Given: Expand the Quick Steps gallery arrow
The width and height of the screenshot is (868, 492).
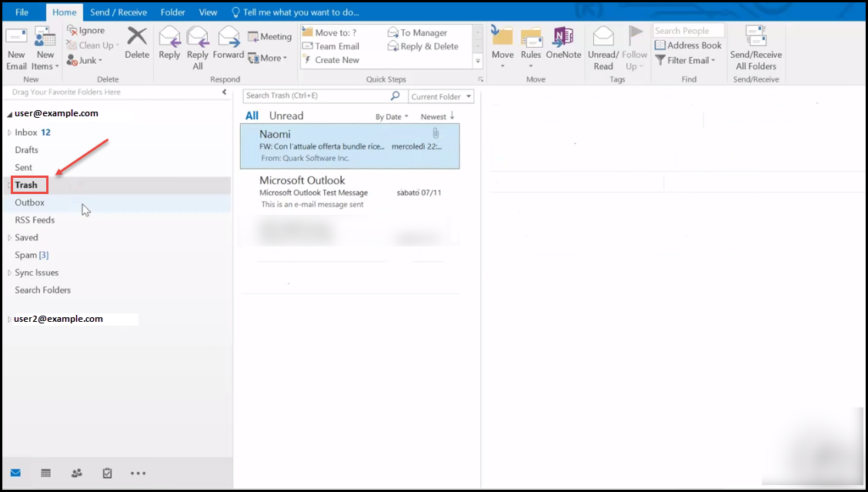Looking at the screenshot, I should point(478,60).
